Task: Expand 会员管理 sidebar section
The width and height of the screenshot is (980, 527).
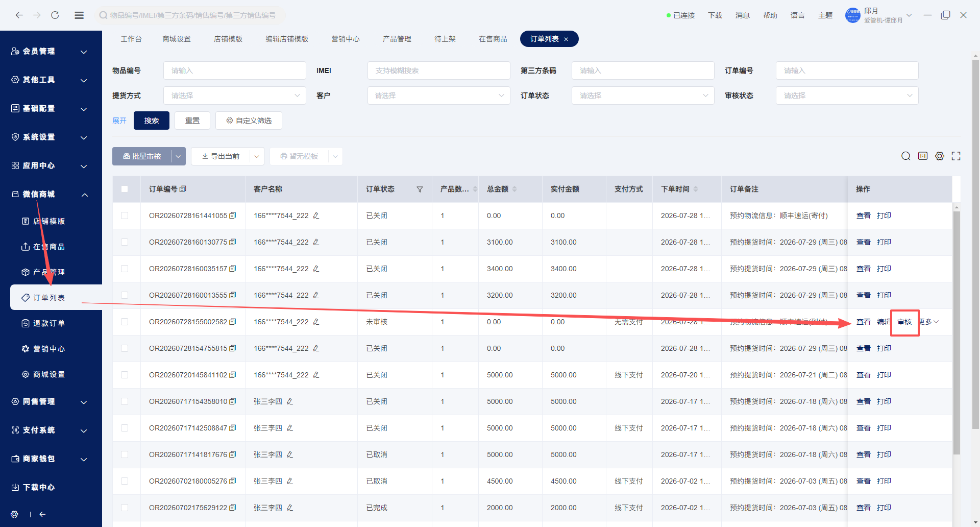Action: [x=51, y=51]
